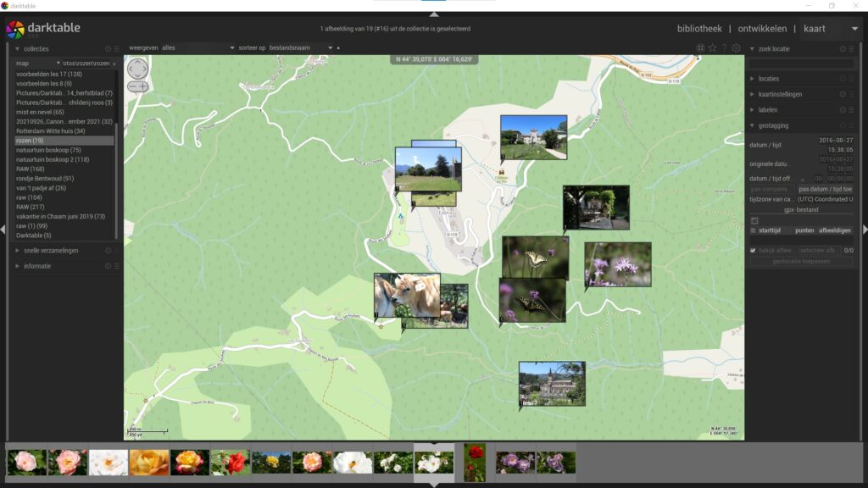Switch to the ontwikkelen view

(x=761, y=29)
